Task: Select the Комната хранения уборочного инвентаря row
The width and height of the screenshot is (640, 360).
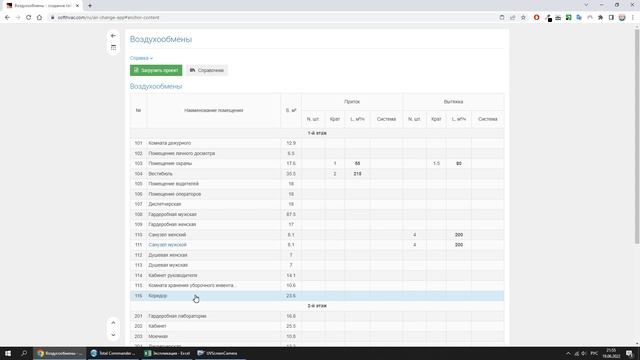Action: (x=317, y=286)
